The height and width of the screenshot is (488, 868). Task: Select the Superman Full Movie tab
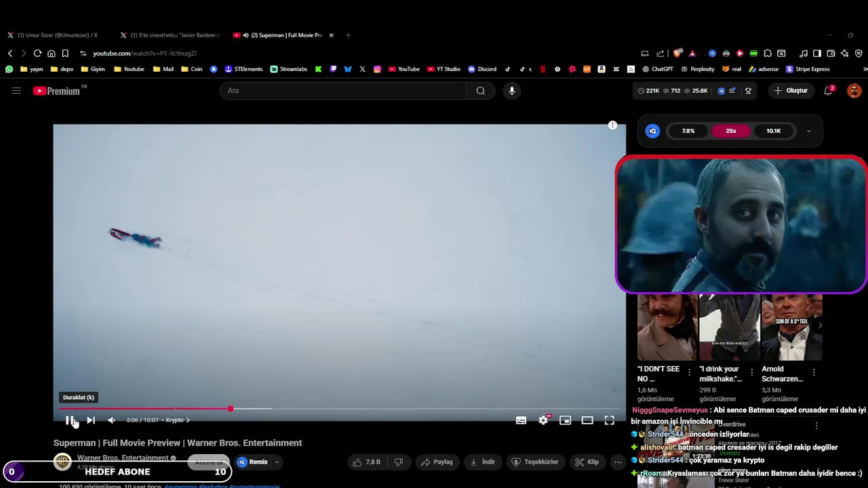283,35
